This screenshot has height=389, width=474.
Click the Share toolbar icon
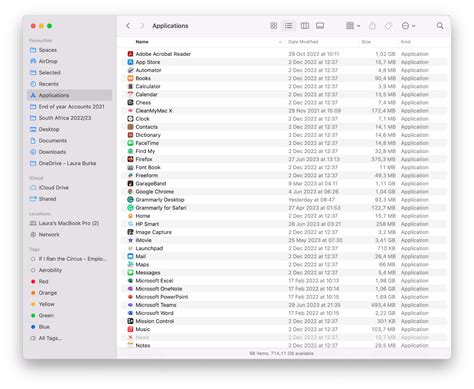[x=372, y=26]
